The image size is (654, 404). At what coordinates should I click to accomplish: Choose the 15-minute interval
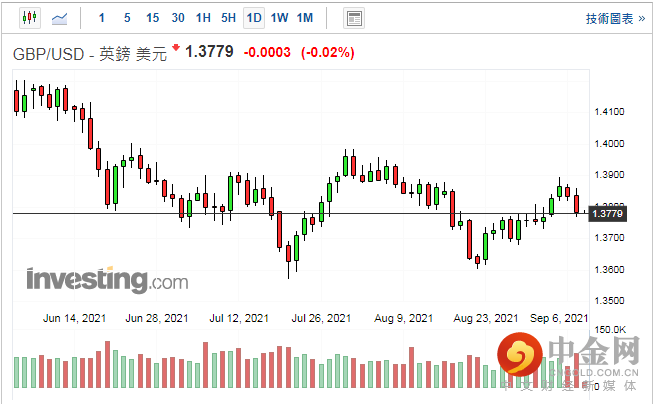(x=152, y=18)
